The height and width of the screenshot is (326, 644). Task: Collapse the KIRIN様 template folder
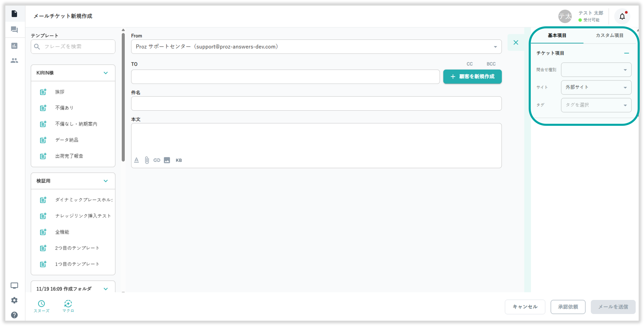(106, 73)
